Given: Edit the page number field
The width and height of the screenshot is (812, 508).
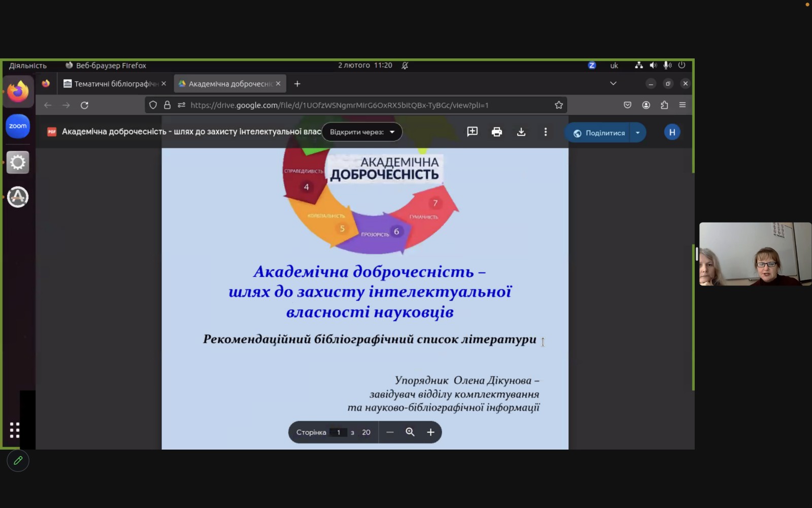Looking at the screenshot, I should click(x=339, y=432).
